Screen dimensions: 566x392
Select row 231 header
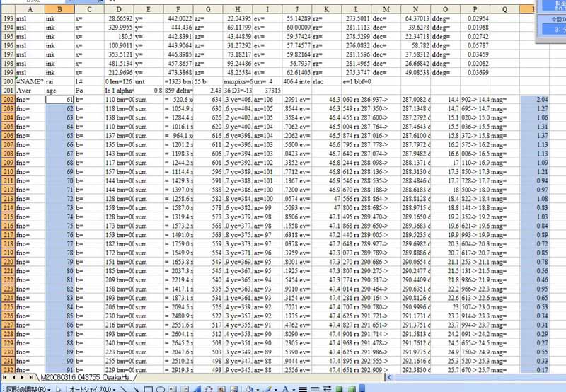pyautogui.click(x=8, y=361)
